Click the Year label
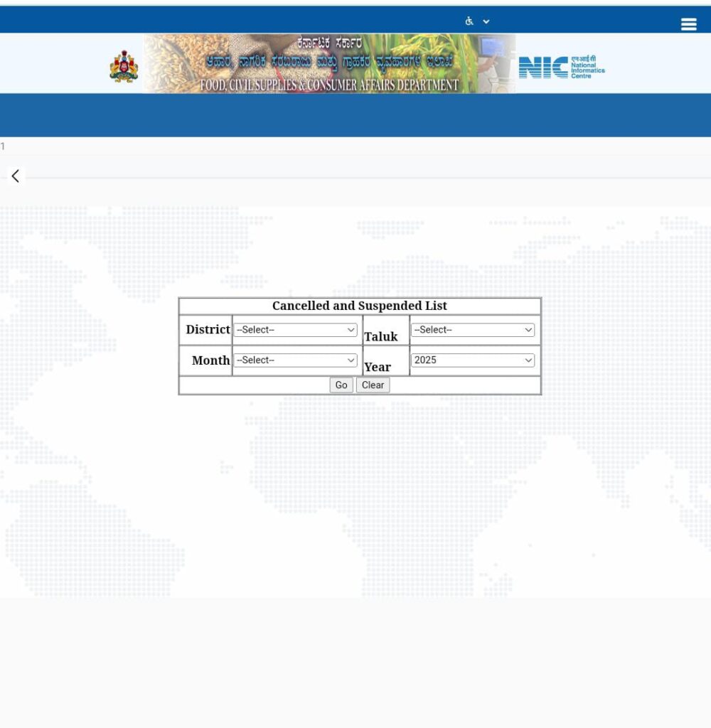Viewport: 711px width, 728px height. pos(378,367)
